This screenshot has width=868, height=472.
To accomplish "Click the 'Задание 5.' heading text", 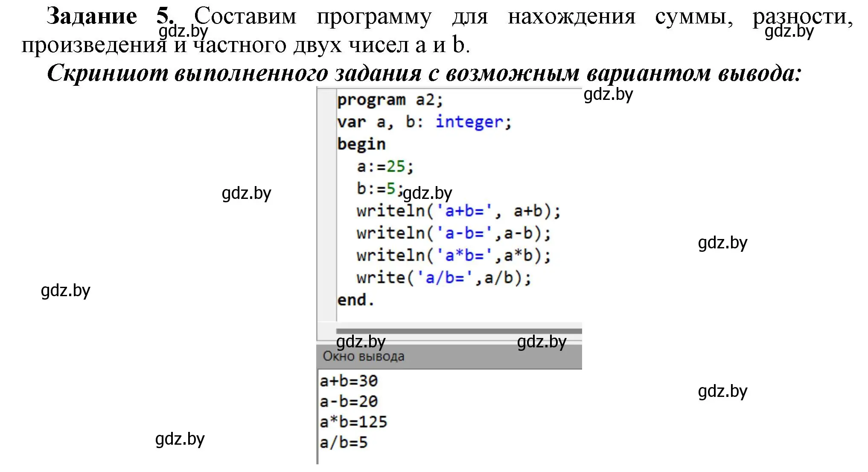I will click(111, 16).
